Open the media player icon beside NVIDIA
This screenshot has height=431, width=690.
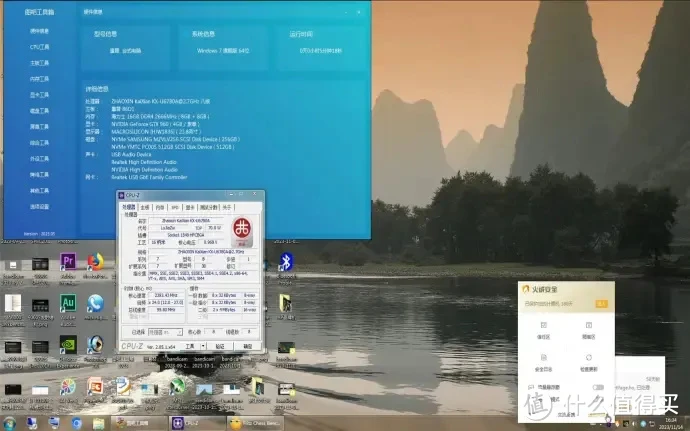coord(95,345)
